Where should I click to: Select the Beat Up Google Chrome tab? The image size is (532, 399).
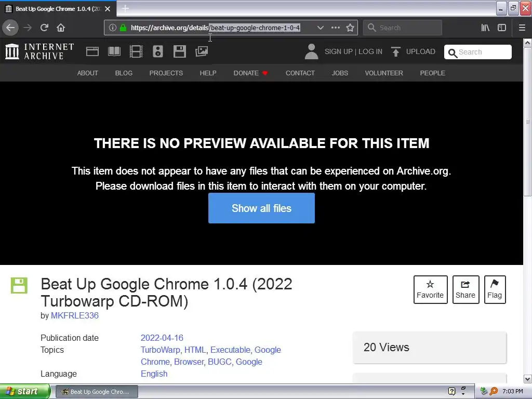tap(58, 9)
